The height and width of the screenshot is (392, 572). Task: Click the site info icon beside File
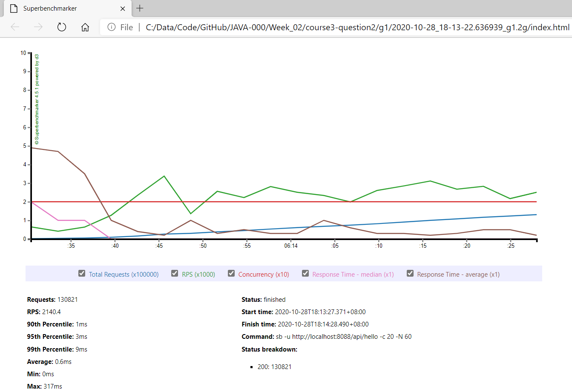[x=112, y=27]
